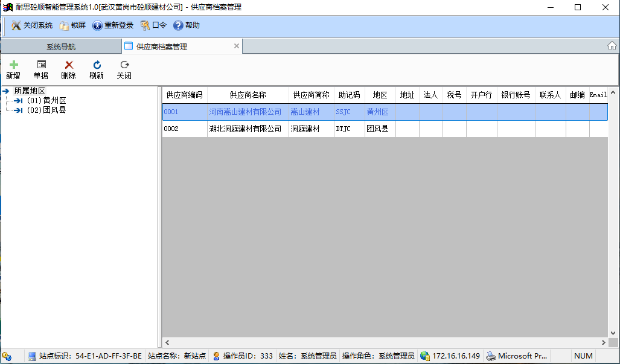The image size is (620, 364).
Task: Lock the screen with 锁屏
Action: tap(72, 25)
